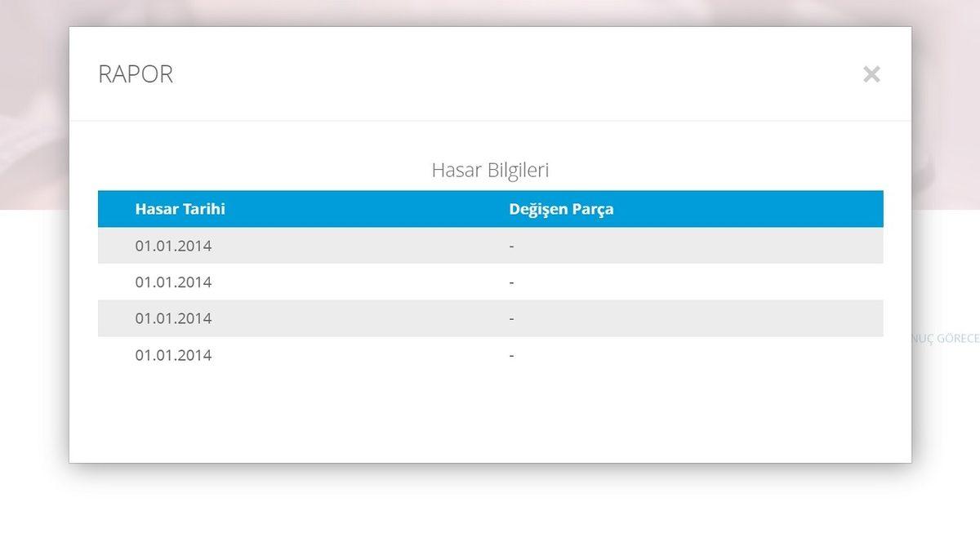Click fourth row's Değişen Parça dash value

(511, 355)
